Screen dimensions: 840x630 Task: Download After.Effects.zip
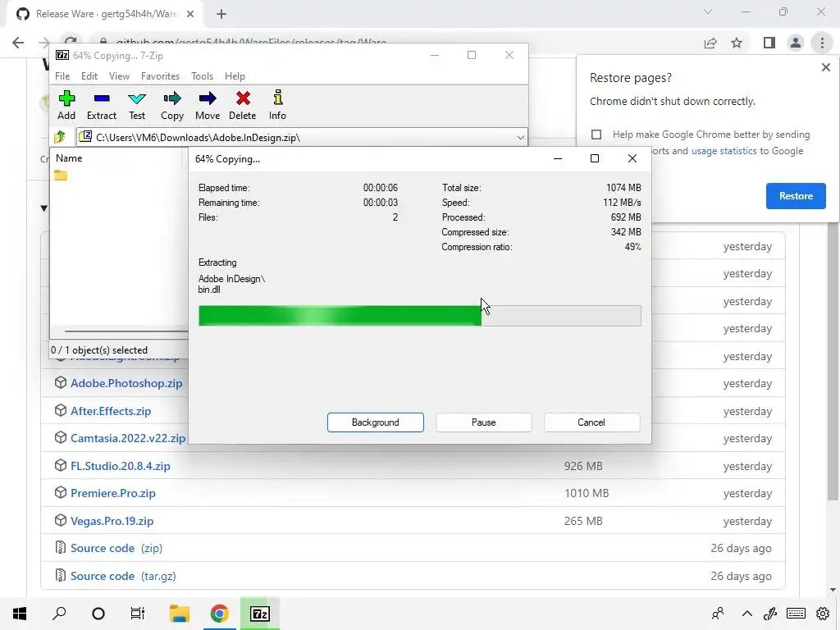111,411
